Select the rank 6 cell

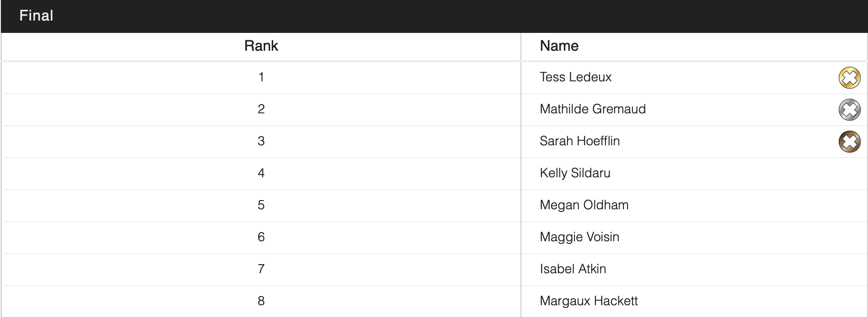click(x=261, y=237)
